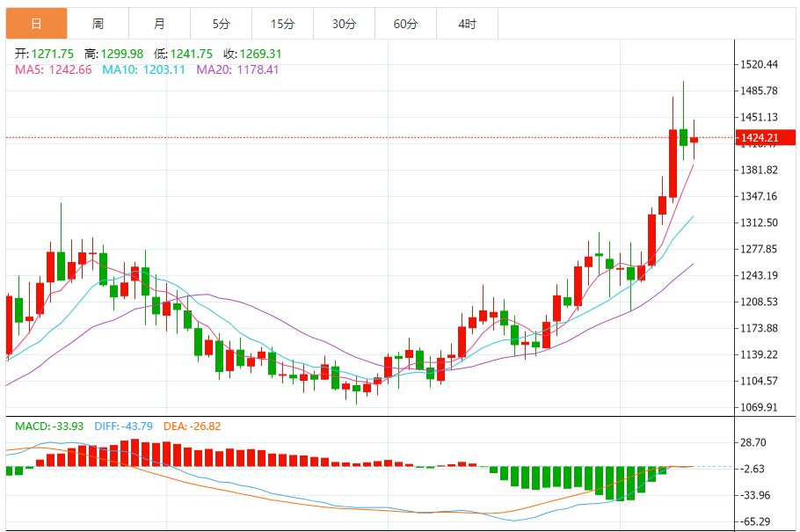This screenshot has width=800, height=532.
Task: Click the MA5 indicator label
Action: [x=53, y=69]
